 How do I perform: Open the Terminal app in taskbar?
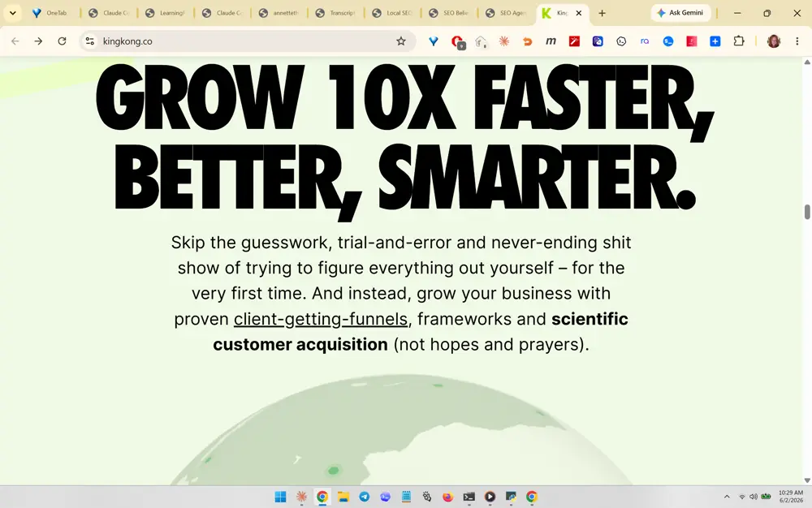tap(469, 497)
